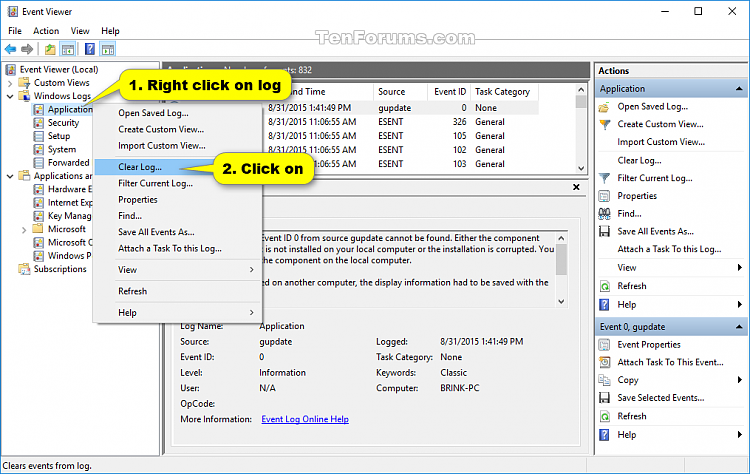The image size is (750, 474).
Task: Click Save Selected Events in Actions pane
Action: [x=660, y=399]
